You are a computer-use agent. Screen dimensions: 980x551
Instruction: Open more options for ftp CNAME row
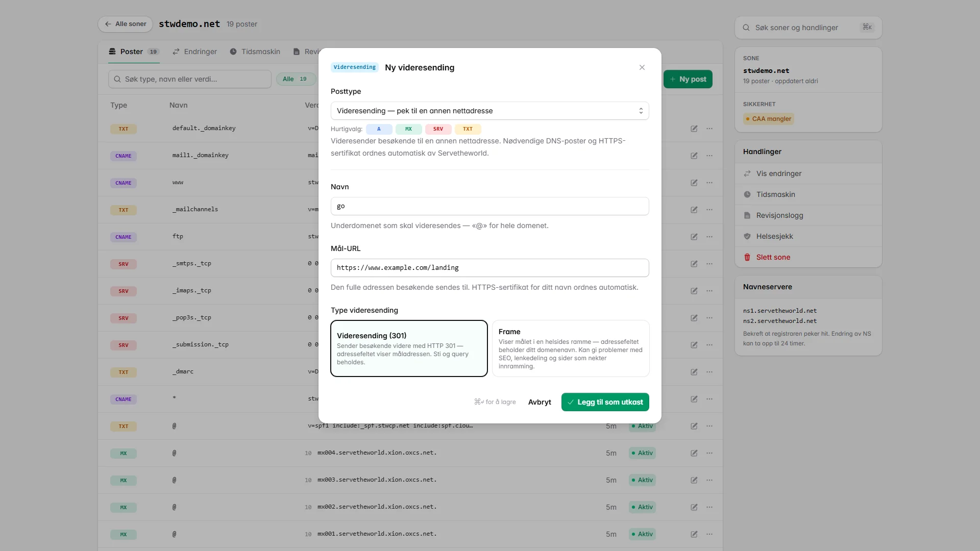tap(709, 237)
